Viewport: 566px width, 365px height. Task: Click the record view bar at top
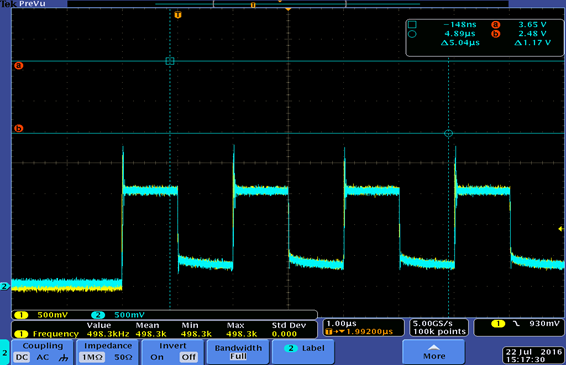(288, 4)
